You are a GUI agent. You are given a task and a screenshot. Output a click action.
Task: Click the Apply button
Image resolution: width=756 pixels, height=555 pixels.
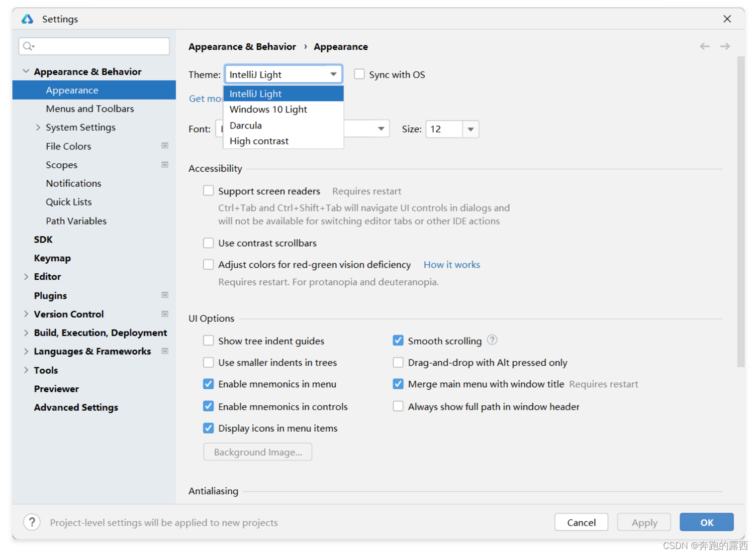(x=644, y=522)
